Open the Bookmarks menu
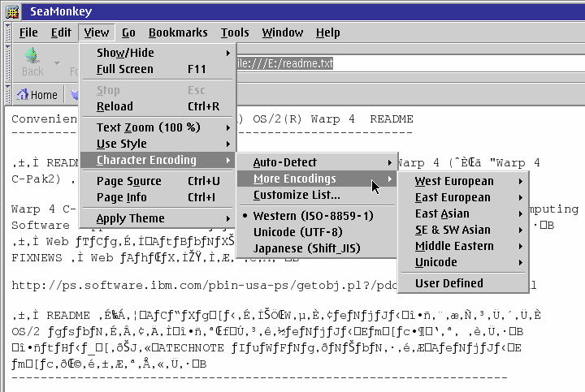The width and height of the screenshot is (585, 392). (x=178, y=32)
